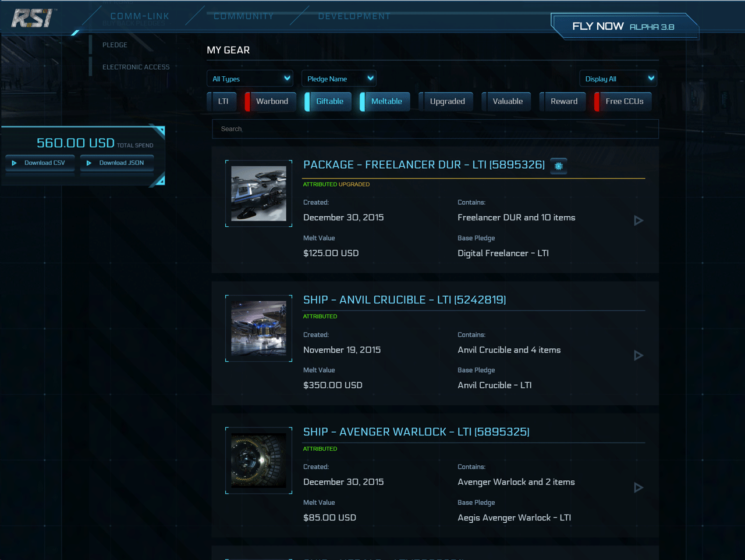
Task: Click 'ATTRIBUTED UPGRADED' tag on Freelancer DUR
Action: coord(336,184)
